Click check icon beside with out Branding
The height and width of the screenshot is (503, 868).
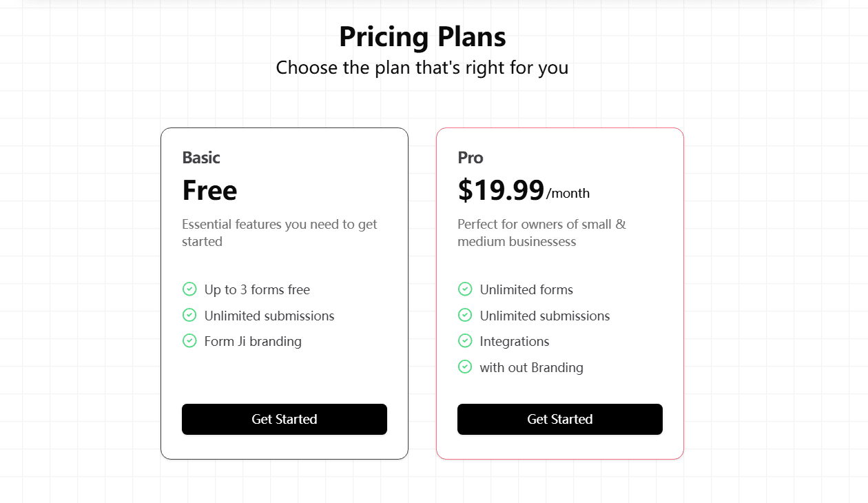[x=465, y=367]
